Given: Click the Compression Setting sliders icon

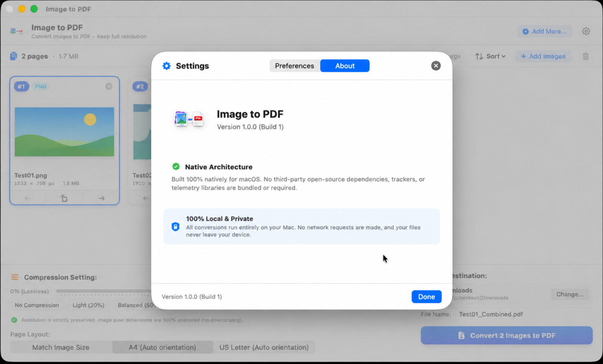Looking at the screenshot, I should click(15, 277).
